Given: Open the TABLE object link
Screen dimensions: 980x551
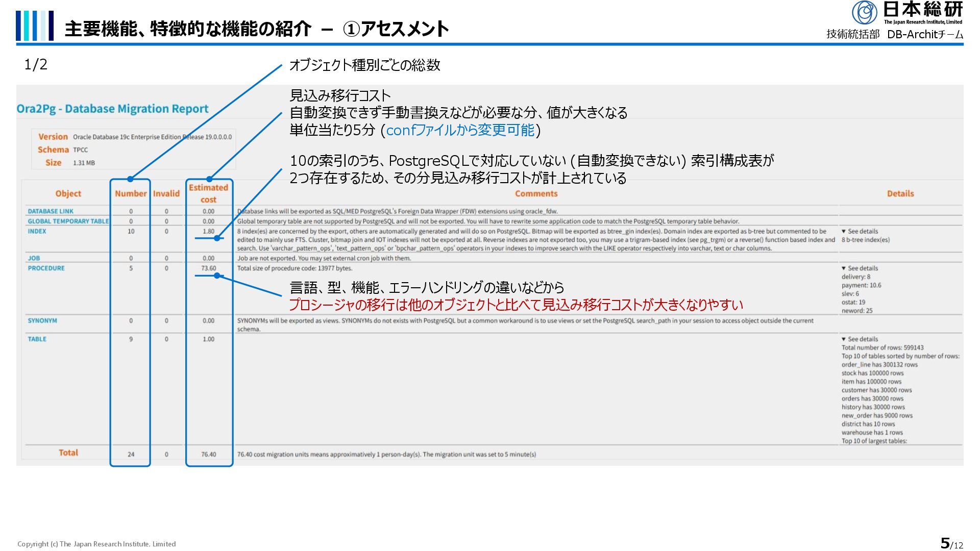Looking at the screenshot, I should [x=37, y=339].
